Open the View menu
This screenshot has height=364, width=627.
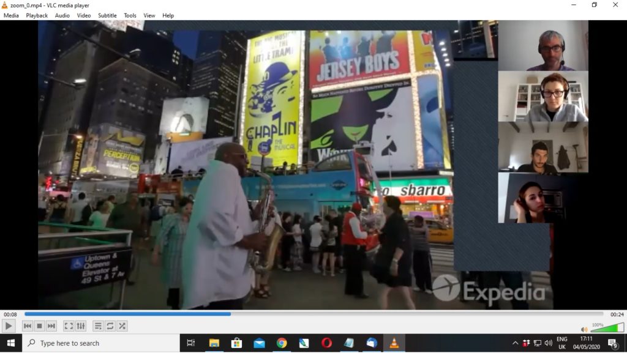(149, 15)
